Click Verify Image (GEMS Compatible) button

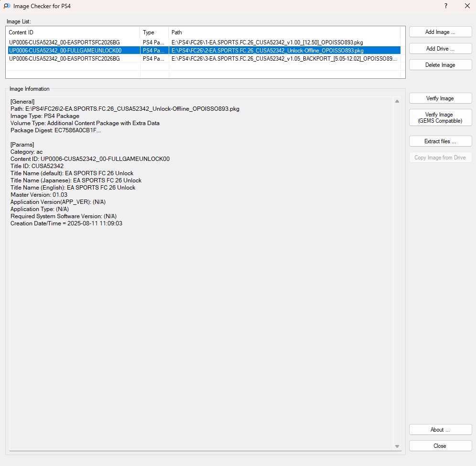pyautogui.click(x=440, y=118)
